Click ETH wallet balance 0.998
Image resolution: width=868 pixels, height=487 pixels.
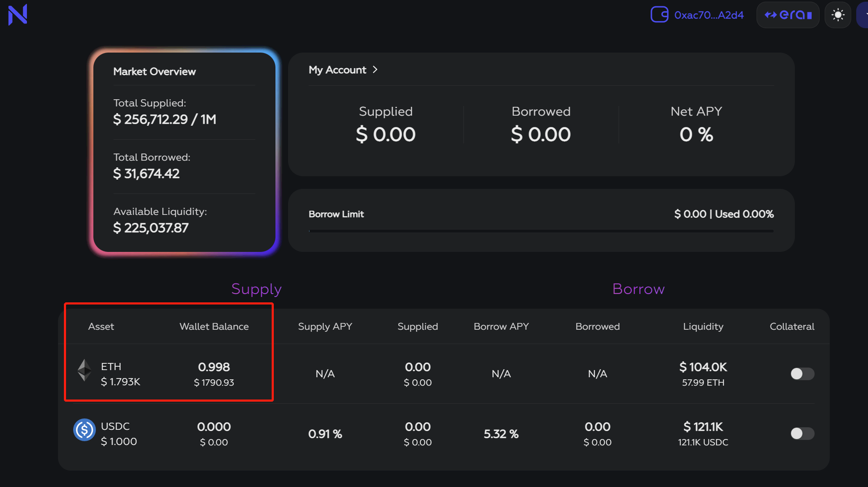tap(214, 367)
